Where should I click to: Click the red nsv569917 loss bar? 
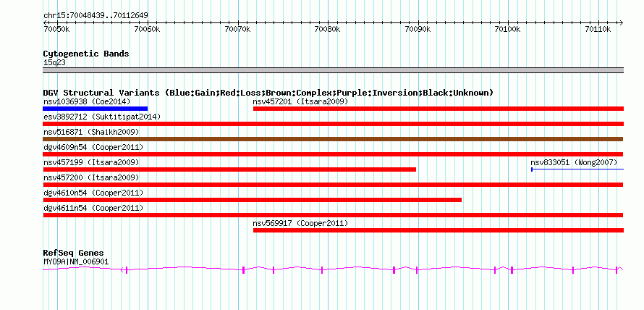click(x=438, y=230)
